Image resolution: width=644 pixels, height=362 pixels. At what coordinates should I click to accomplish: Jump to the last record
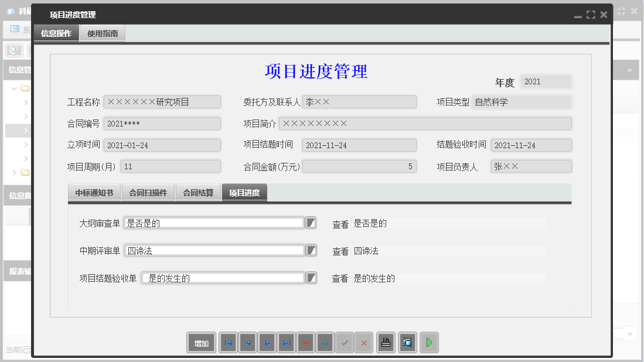click(x=286, y=343)
